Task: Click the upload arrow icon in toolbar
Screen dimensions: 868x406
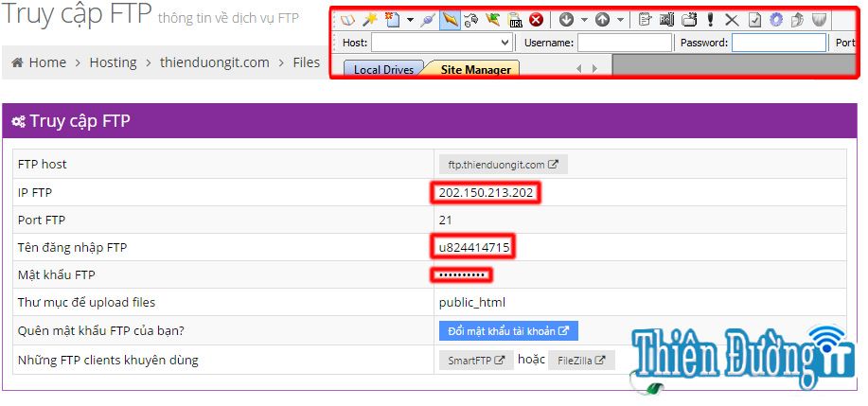Action: pyautogui.click(x=602, y=19)
